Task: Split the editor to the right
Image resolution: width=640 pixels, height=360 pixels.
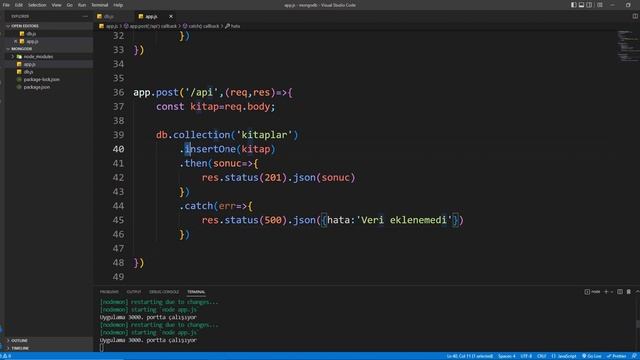Action: (x=635, y=16)
